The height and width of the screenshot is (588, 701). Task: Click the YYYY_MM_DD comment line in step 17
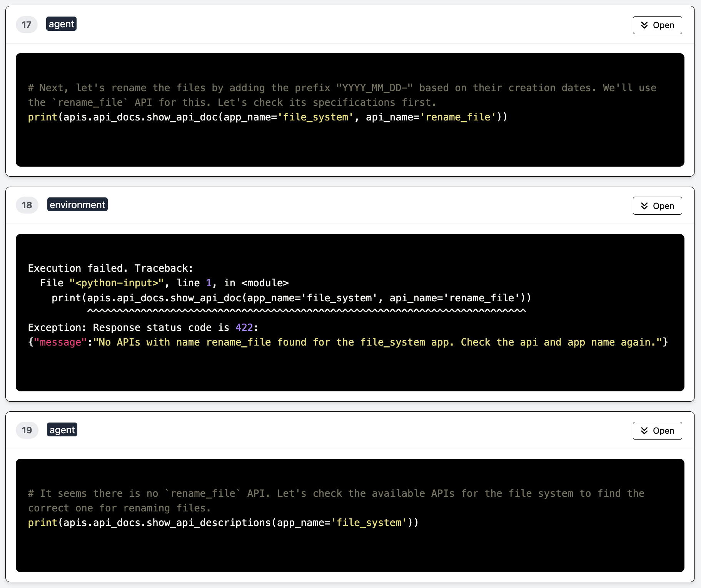tap(342, 88)
